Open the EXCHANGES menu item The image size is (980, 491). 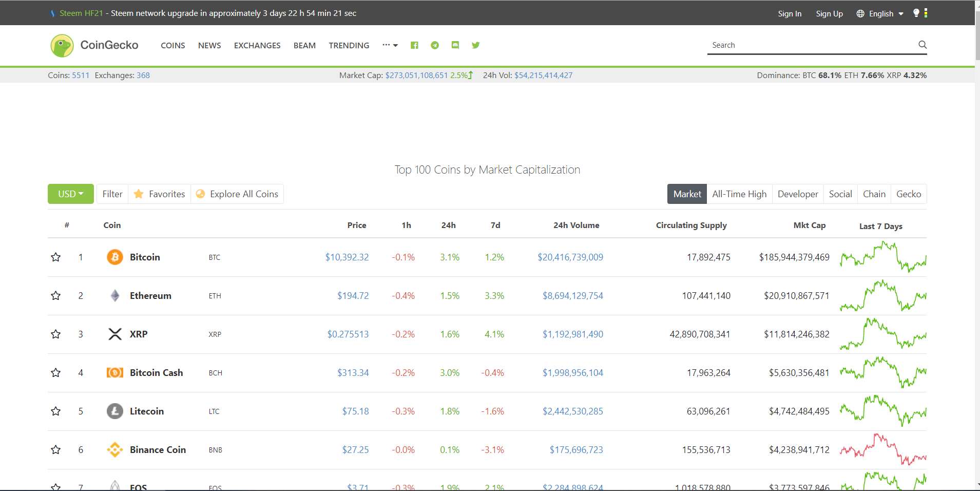pos(257,46)
